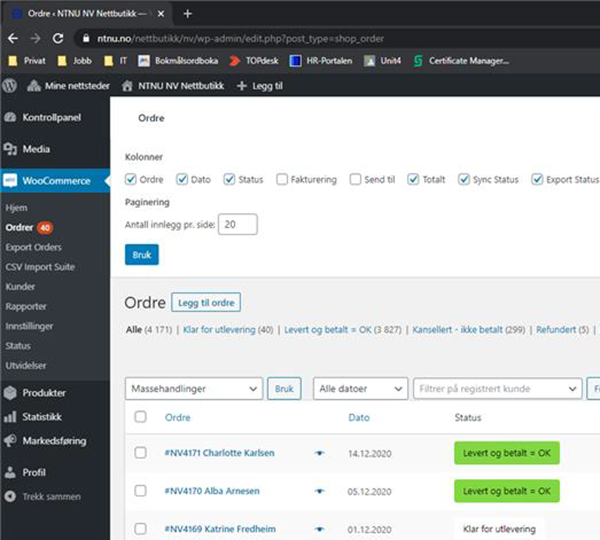Open the HR-Portalen bookmark

(x=321, y=61)
